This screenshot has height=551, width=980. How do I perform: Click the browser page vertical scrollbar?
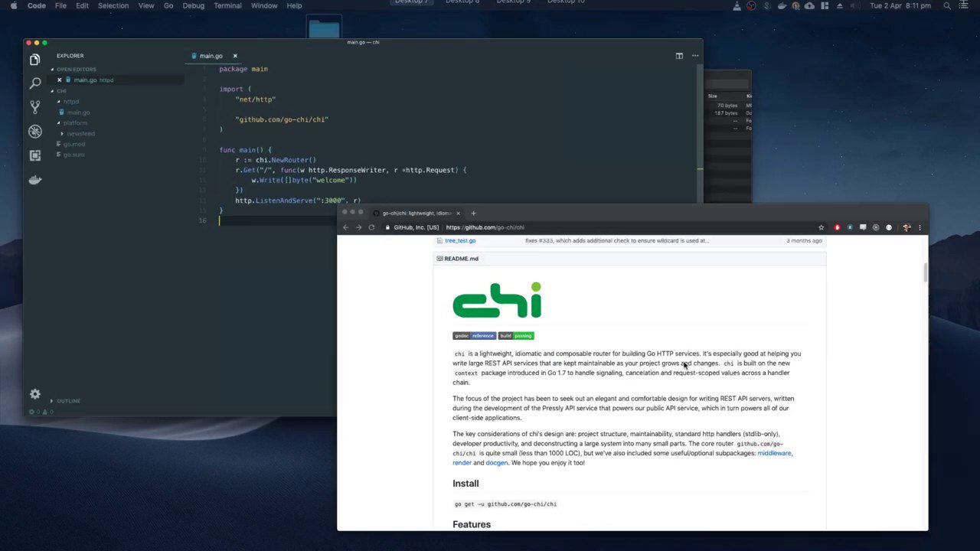point(925,272)
